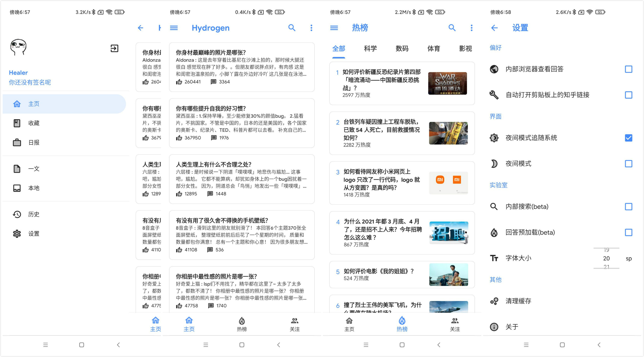Open hot item 5 如何评价电影《我的姐姐》
The image size is (644, 357).
click(x=402, y=275)
